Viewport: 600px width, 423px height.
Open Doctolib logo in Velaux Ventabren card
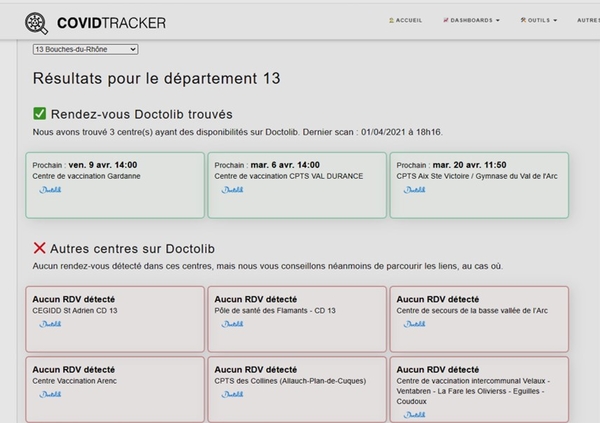[x=414, y=415]
